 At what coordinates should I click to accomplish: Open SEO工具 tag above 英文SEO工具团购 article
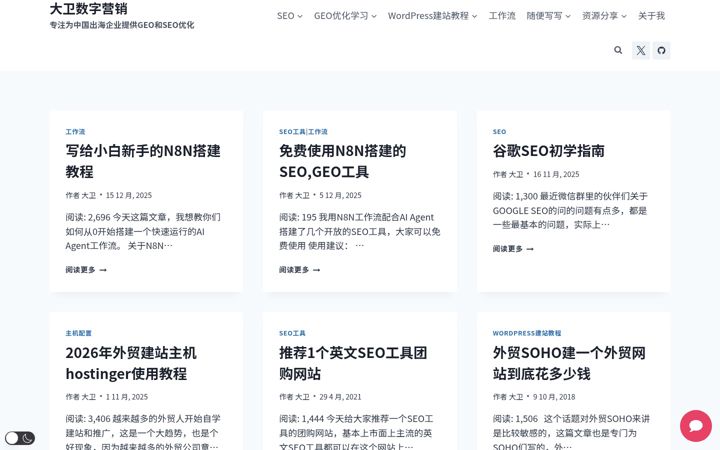(292, 333)
